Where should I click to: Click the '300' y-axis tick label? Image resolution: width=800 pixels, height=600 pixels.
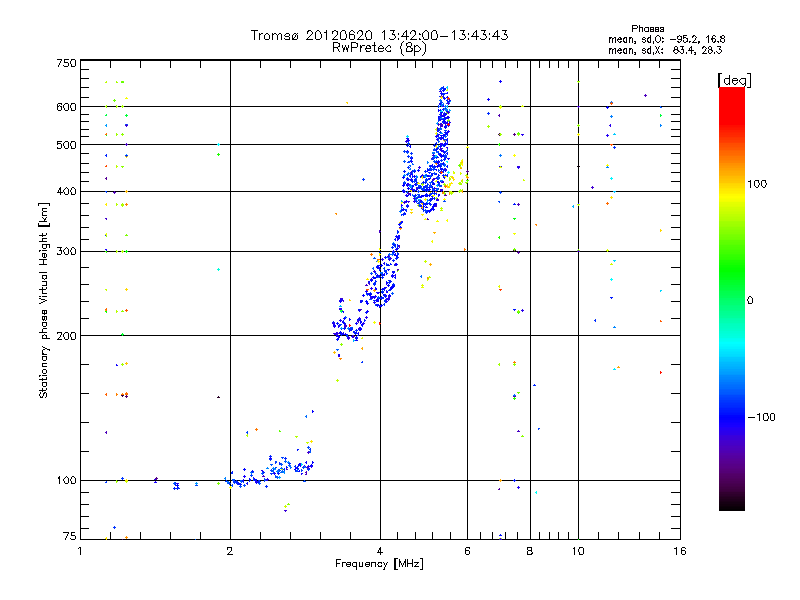pos(66,251)
